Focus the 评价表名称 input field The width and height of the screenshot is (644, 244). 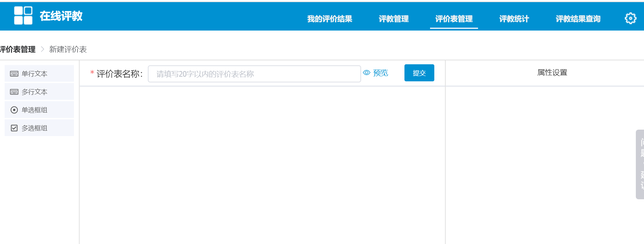point(254,74)
